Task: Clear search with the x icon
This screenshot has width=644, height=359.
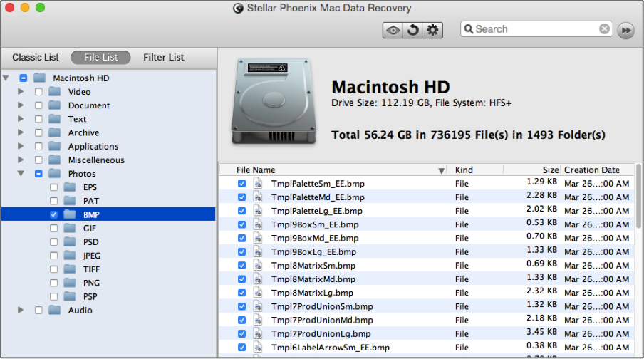Action: pos(604,28)
